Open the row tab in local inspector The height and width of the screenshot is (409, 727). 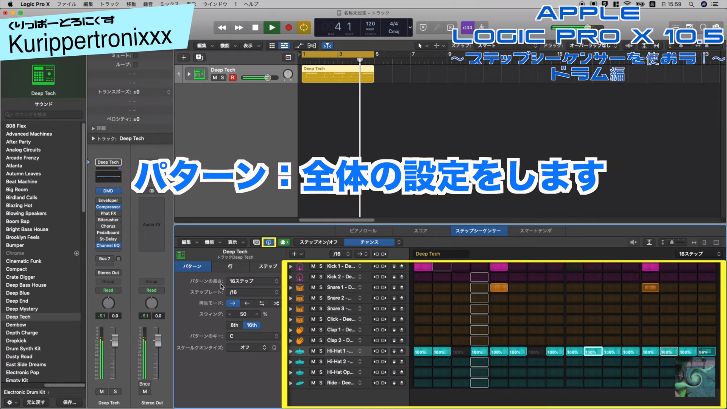pos(230,267)
